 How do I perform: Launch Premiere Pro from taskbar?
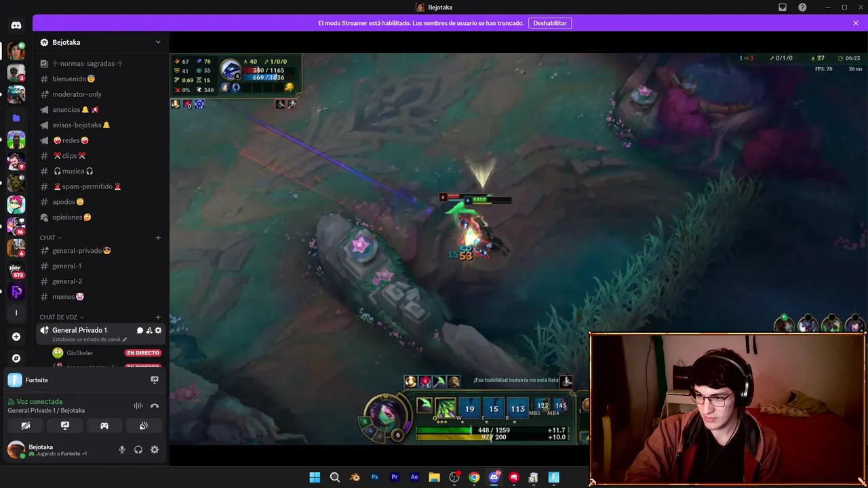click(x=395, y=477)
